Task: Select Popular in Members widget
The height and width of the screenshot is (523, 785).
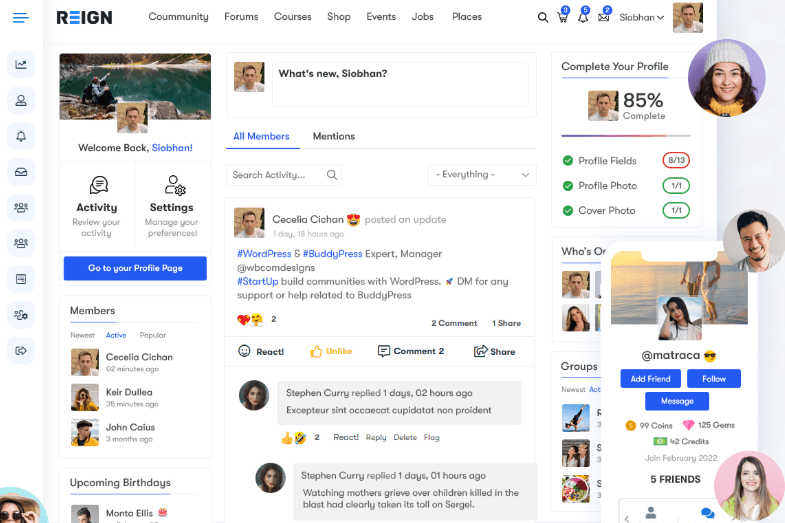Action: point(153,335)
